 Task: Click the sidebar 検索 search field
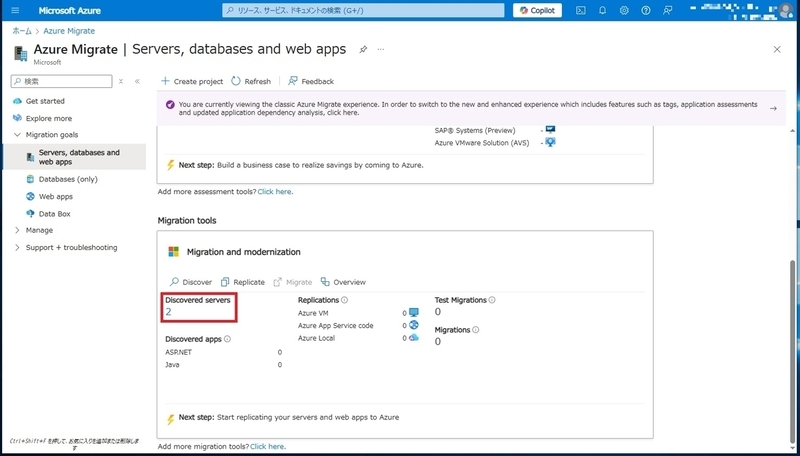click(62, 81)
